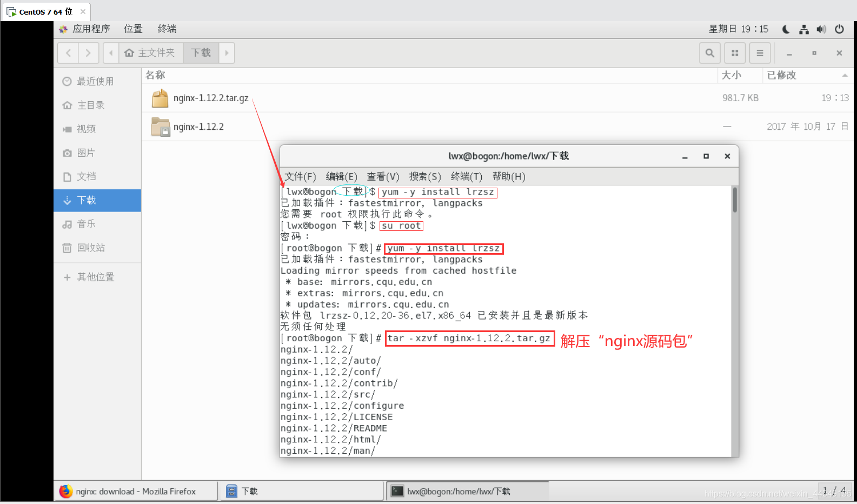857x504 pixels.
Task: Click path bar left scroll arrow
Action: (x=111, y=53)
